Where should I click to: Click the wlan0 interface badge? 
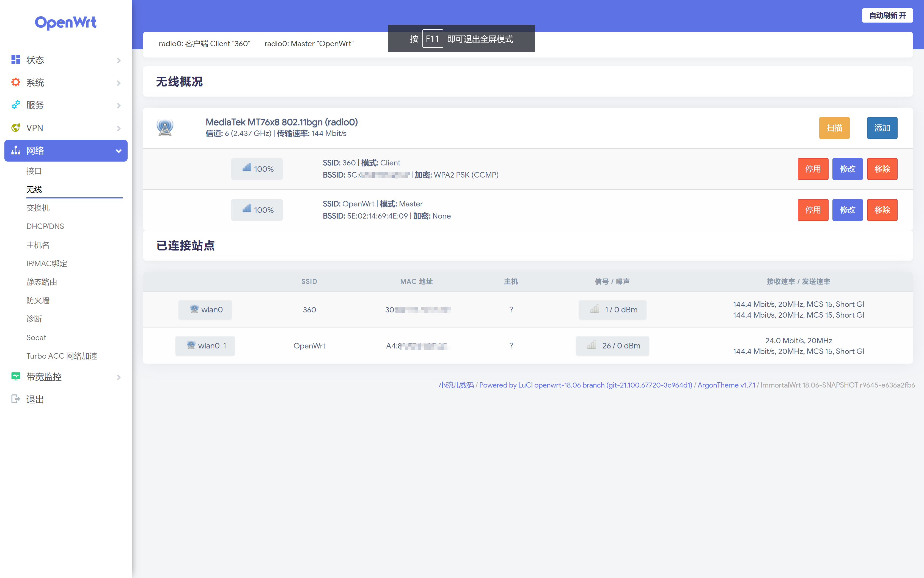click(205, 310)
